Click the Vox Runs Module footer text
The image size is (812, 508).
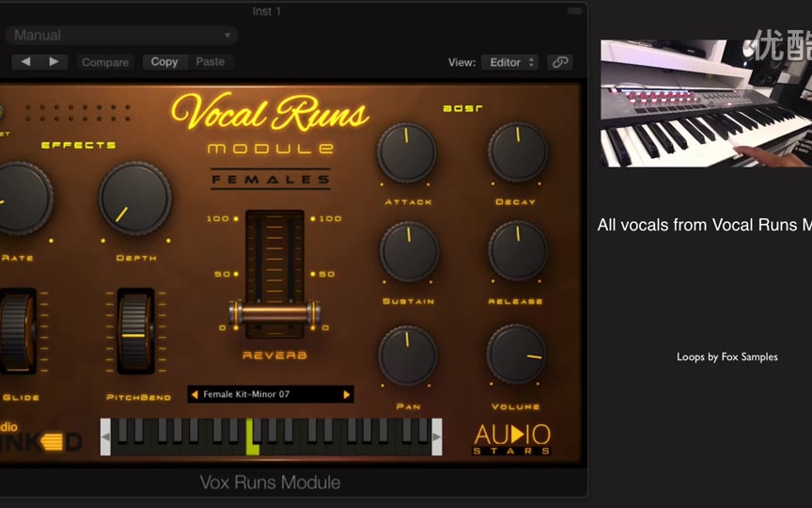click(x=270, y=483)
